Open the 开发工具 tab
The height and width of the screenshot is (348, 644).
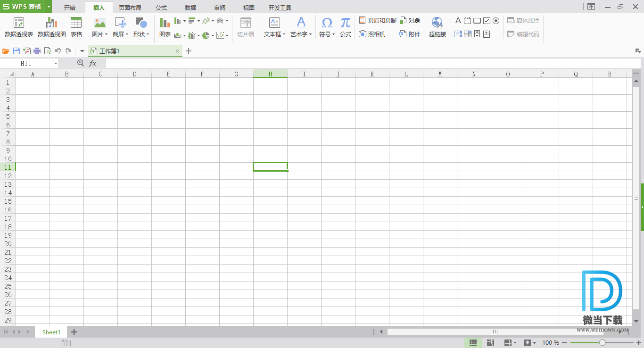point(280,8)
